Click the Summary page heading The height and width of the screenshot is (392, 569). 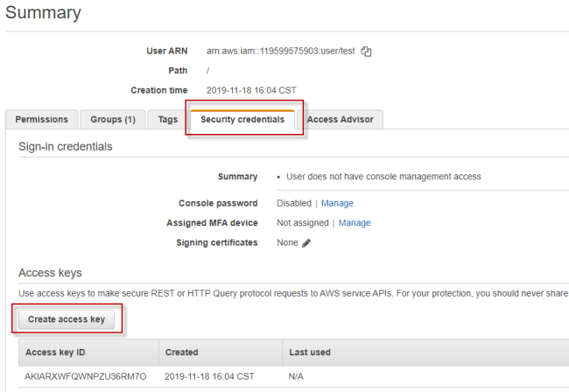tap(43, 13)
